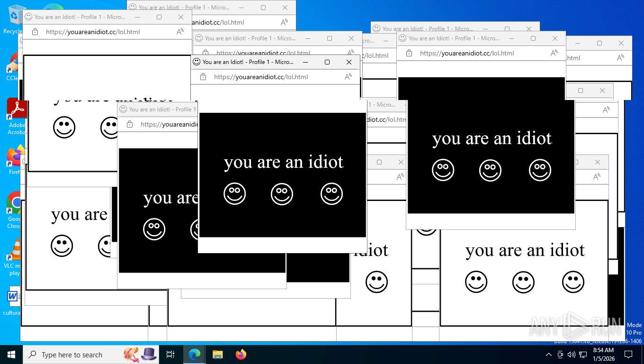Screen dimensions: 644x364
Task: Open Task View on the taskbar
Action: (170, 355)
